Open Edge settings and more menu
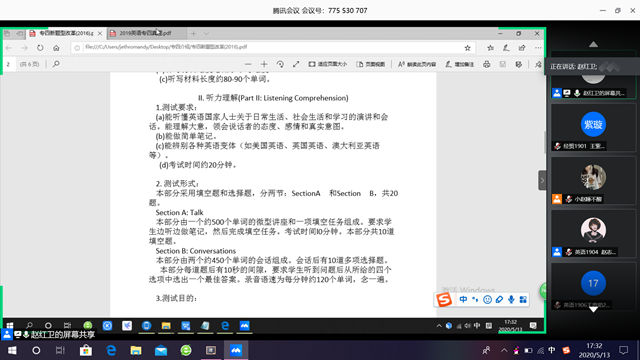 [538, 48]
